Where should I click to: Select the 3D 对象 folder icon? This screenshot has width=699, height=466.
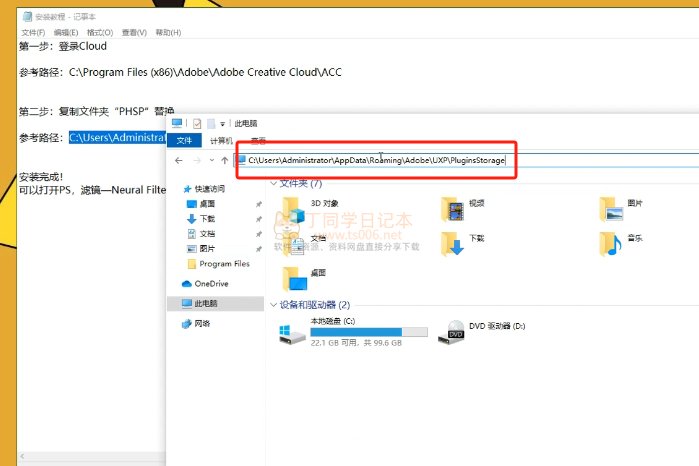coord(292,210)
